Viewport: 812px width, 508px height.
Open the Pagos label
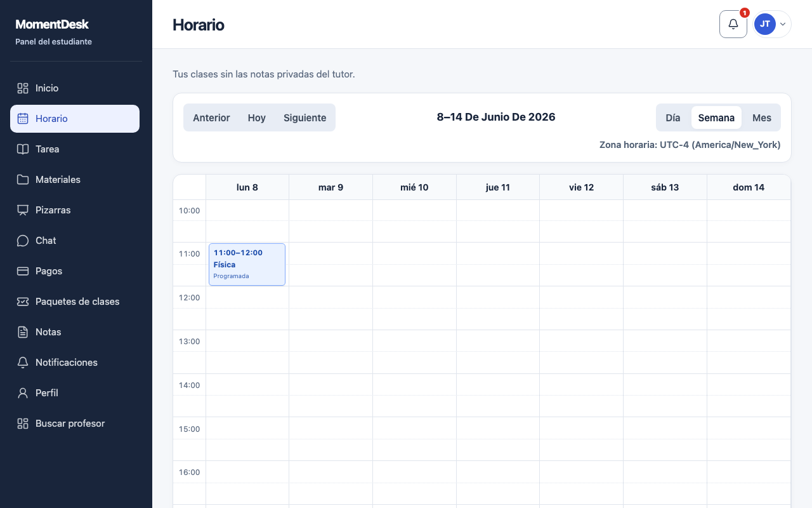[49, 271]
